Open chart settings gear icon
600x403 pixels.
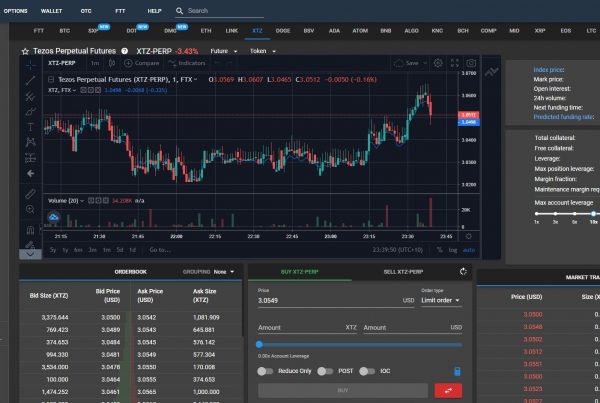coord(438,63)
